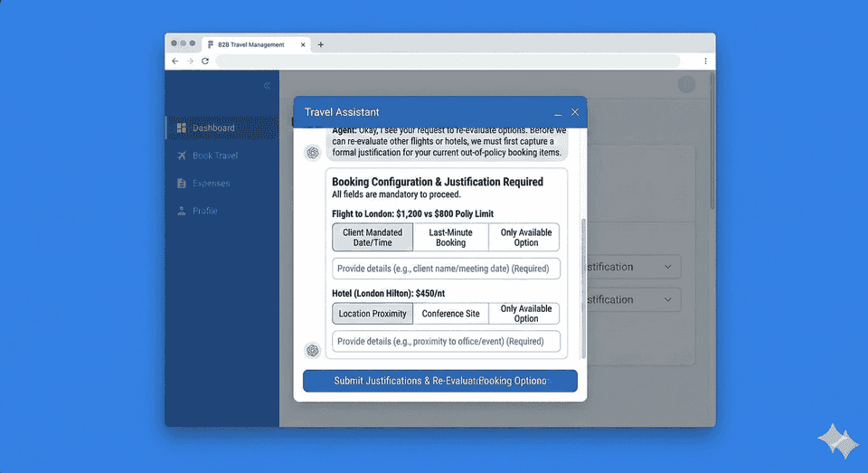The height and width of the screenshot is (473, 868).
Task: Reload the page with refresh icon
Action: click(x=205, y=61)
